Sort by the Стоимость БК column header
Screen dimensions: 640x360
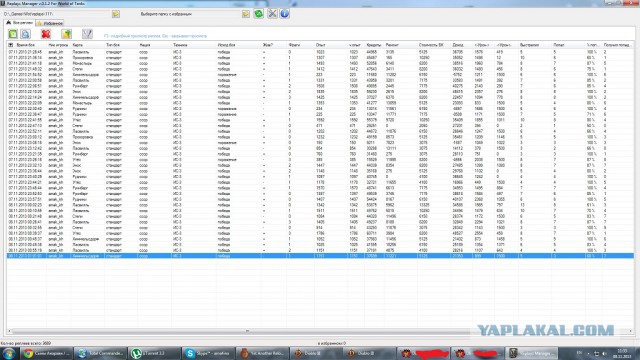click(x=431, y=45)
